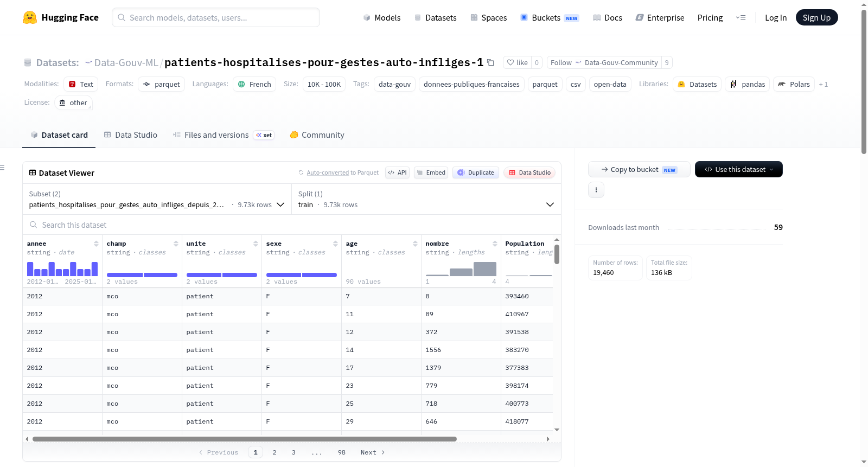Sort the unite column

256,244
